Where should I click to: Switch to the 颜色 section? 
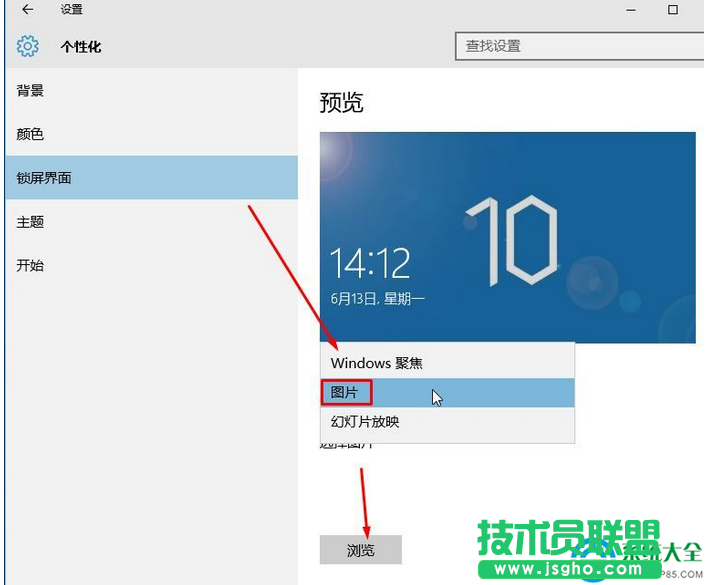31,134
